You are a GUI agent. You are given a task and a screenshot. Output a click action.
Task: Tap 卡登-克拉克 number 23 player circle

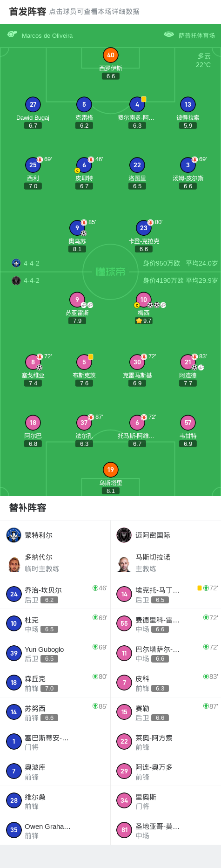(144, 228)
